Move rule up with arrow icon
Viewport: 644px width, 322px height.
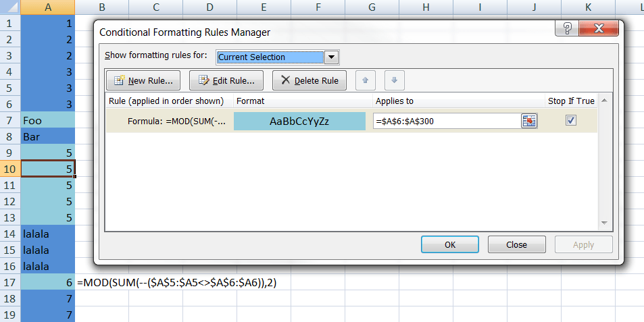[x=365, y=80]
